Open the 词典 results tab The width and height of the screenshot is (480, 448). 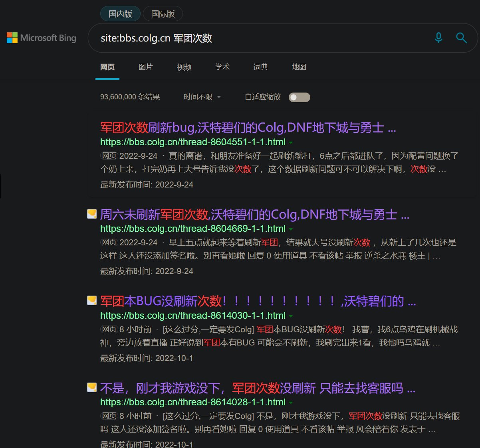pyautogui.click(x=261, y=67)
